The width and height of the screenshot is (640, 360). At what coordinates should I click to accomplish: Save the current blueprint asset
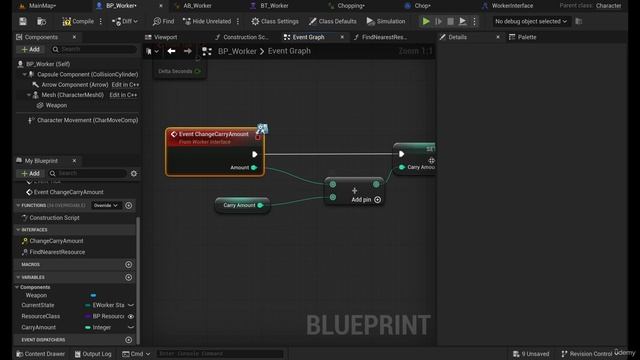point(23,21)
